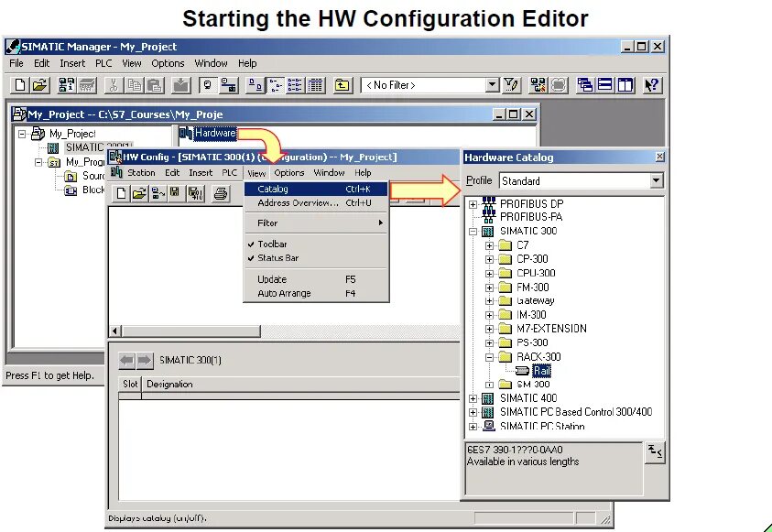Toggle Status Bar checkmark in View menu
This screenshot has width=772, height=532.
[x=316, y=258]
